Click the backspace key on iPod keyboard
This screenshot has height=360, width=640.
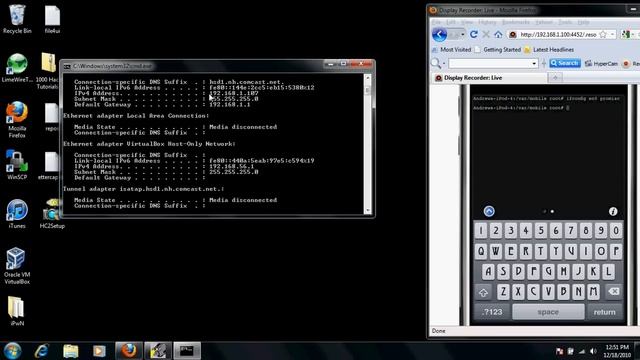[613, 292]
